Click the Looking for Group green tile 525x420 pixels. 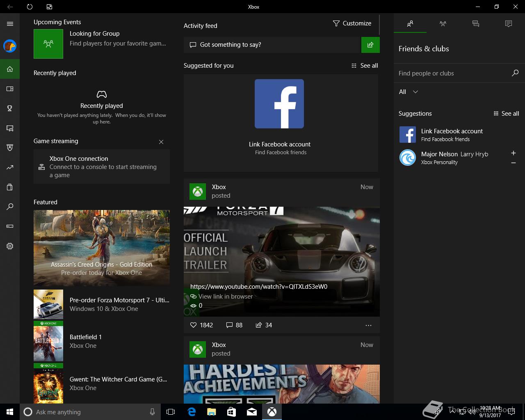click(48, 44)
